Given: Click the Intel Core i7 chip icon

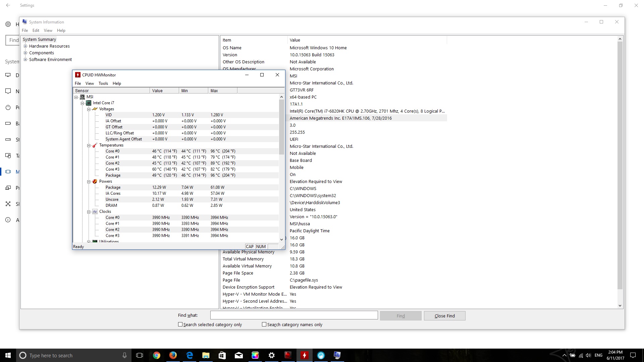Looking at the screenshot, I should [89, 103].
